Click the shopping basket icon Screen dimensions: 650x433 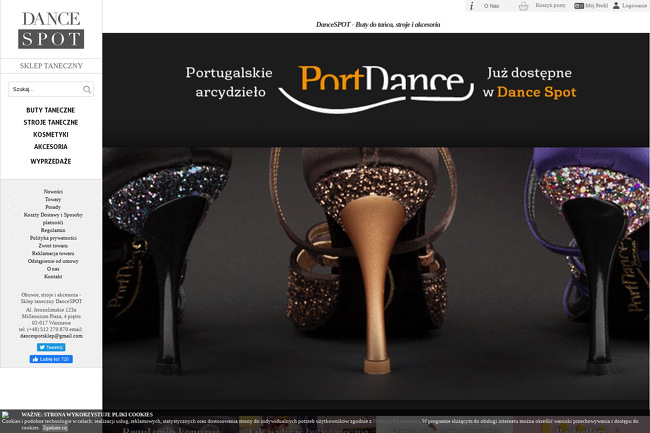pos(523,6)
